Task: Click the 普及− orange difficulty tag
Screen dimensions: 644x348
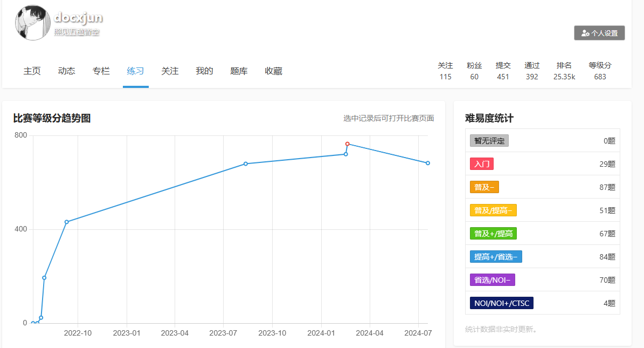Action: click(x=484, y=187)
